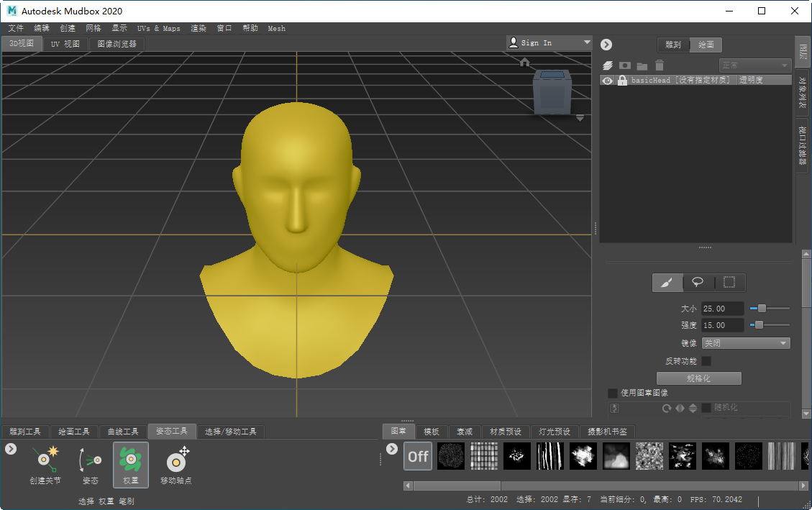The image size is (812, 510).
Task: Open the 雕刻工具 tab
Action: (25, 432)
